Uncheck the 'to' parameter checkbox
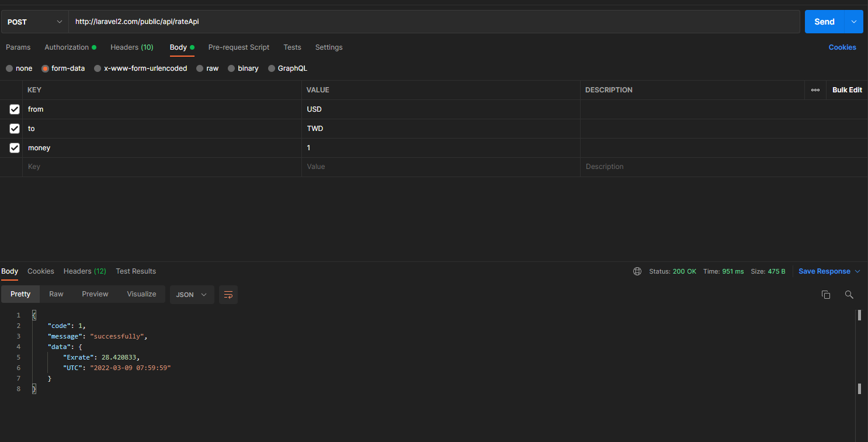The height and width of the screenshot is (442, 868). [15, 129]
